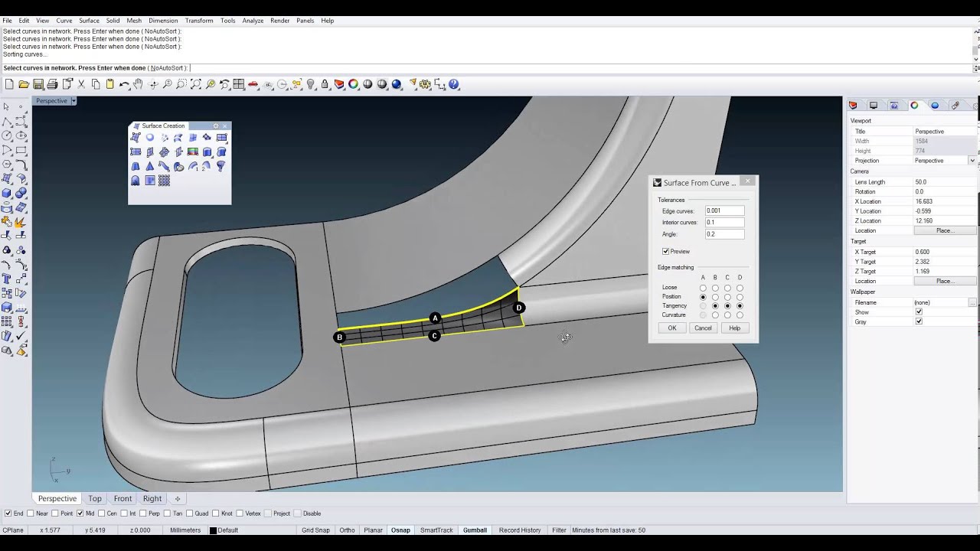This screenshot has height=551, width=980.
Task: Select the Pan hand tool
Action: pos(138,84)
